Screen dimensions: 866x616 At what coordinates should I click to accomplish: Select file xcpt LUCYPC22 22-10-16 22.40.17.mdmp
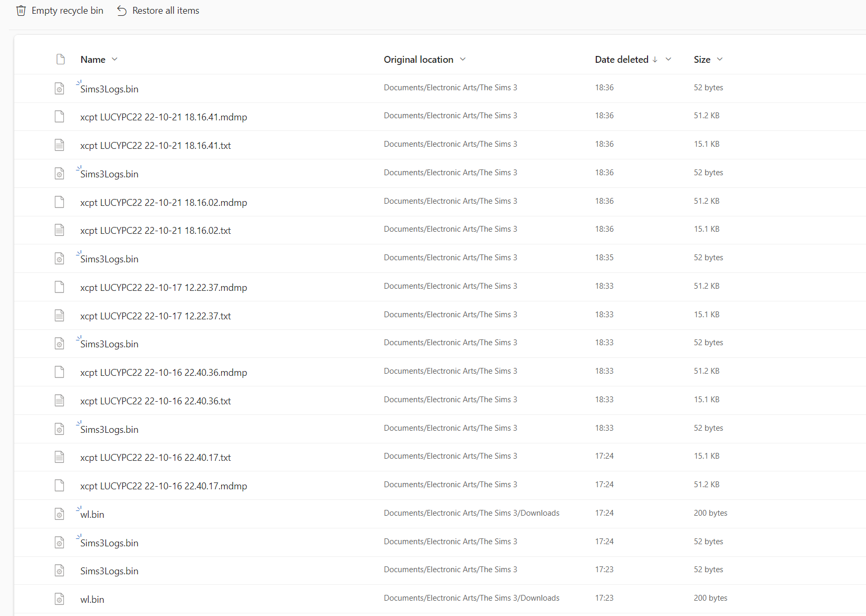pyautogui.click(x=164, y=486)
